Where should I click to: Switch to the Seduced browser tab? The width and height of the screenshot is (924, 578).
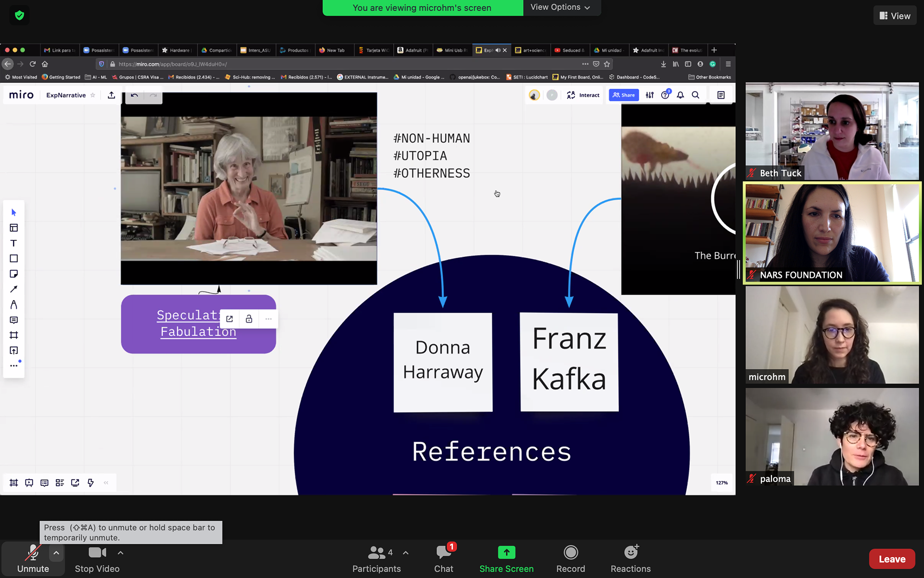coord(570,50)
